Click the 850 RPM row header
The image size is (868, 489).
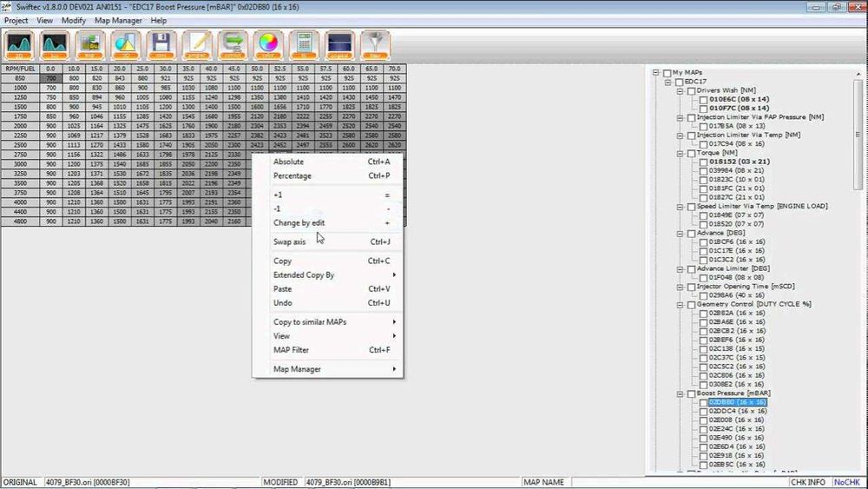coord(21,79)
